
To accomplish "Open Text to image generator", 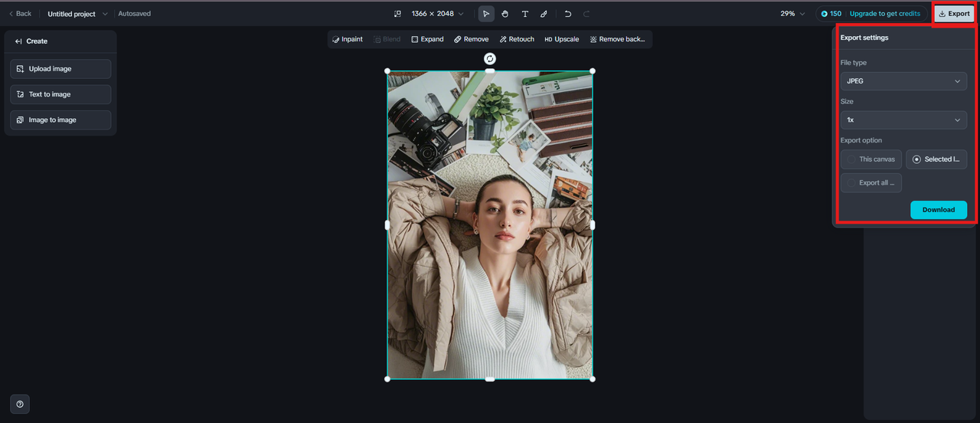I will [x=60, y=94].
